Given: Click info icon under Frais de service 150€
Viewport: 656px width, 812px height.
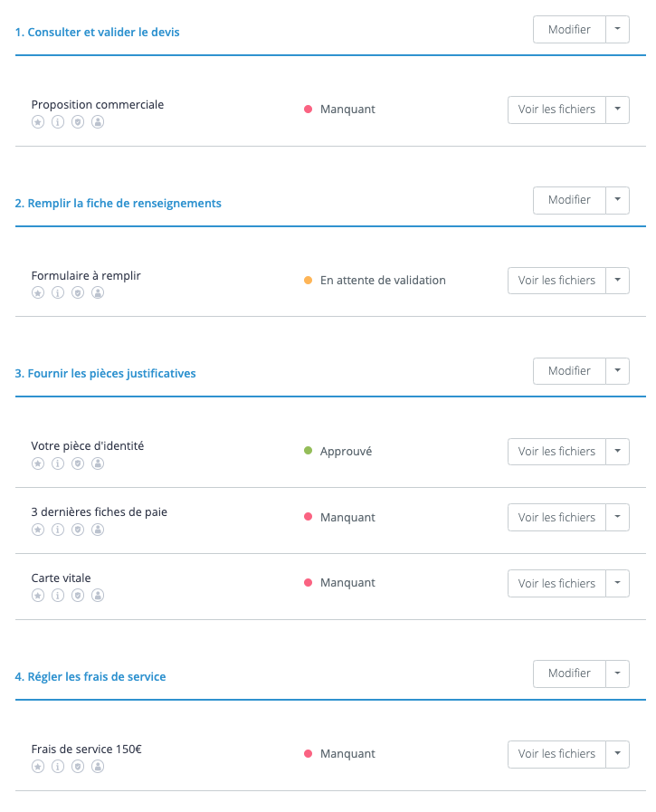Looking at the screenshot, I should click(x=58, y=767).
